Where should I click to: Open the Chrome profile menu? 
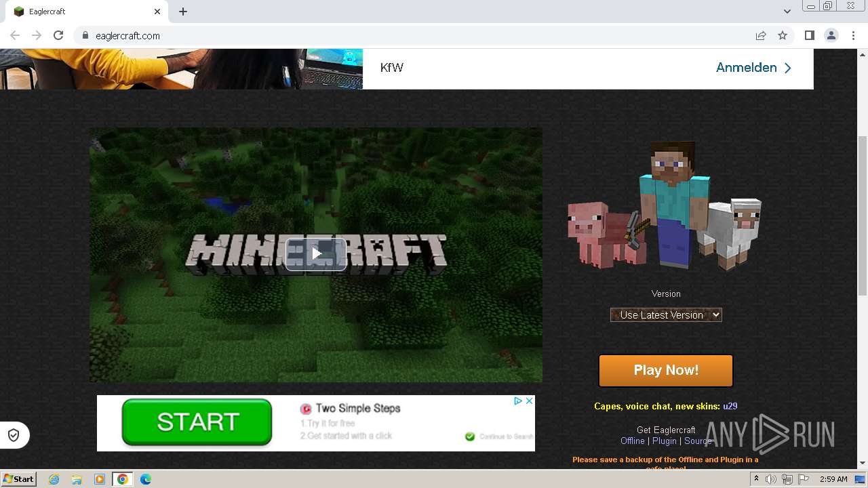tap(831, 35)
